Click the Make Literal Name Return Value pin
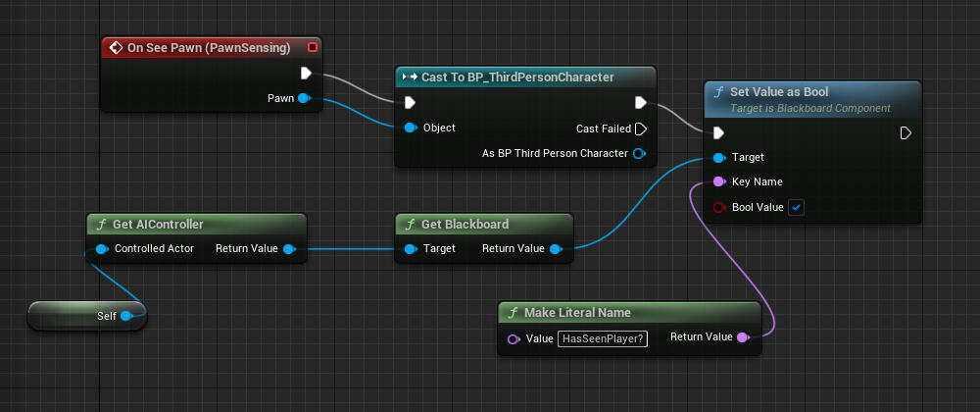This screenshot has width=980, height=412. click(x=742, y=337)
